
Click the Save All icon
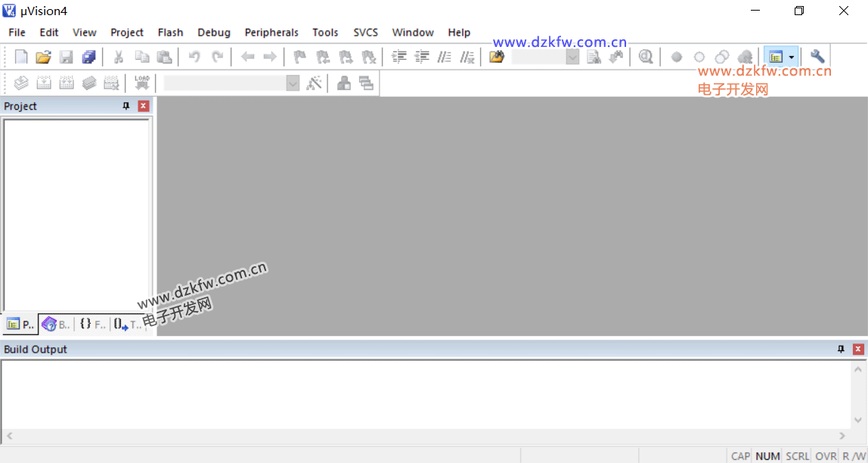[x=89, y=57]
